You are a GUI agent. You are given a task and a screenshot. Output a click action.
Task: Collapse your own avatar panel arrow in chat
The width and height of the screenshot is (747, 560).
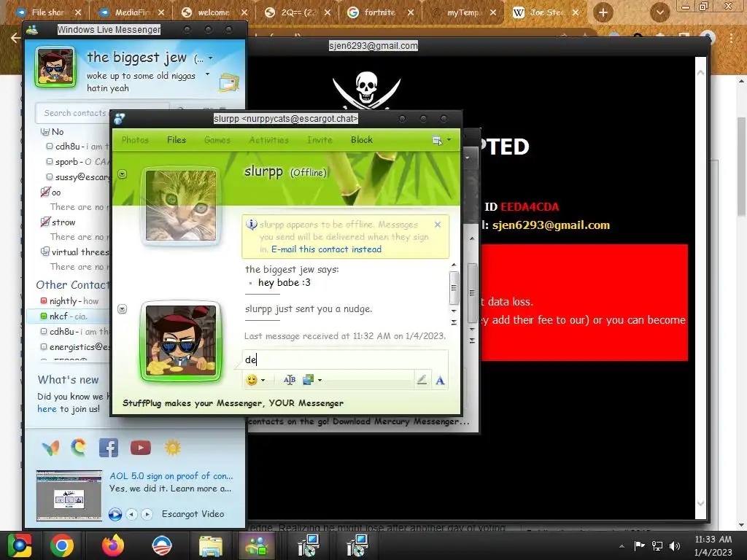[x=123, y=309]
